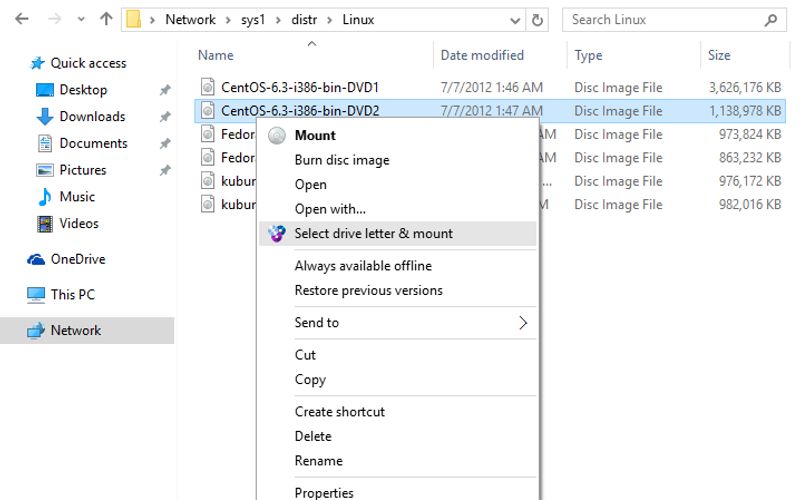Sort files by the Date modified column
This screenshot has width=800, height=500.
(x=482, y=55)
